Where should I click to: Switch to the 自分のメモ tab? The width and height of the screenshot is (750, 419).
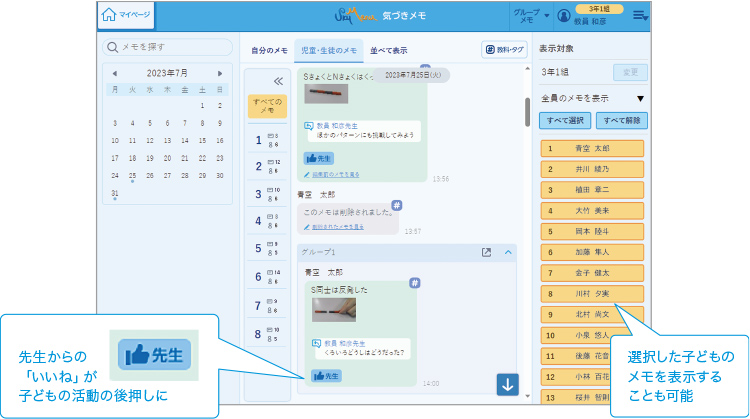click(x=269, y=49)
